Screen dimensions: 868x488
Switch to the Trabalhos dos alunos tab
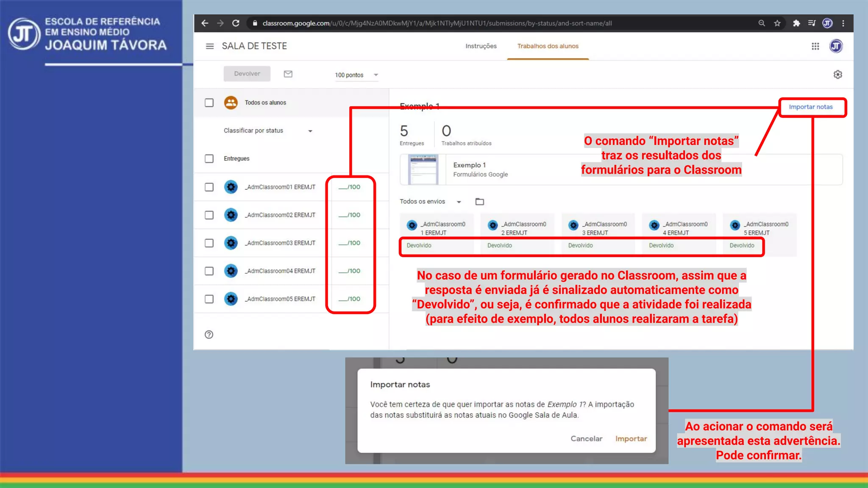(548, 46)
